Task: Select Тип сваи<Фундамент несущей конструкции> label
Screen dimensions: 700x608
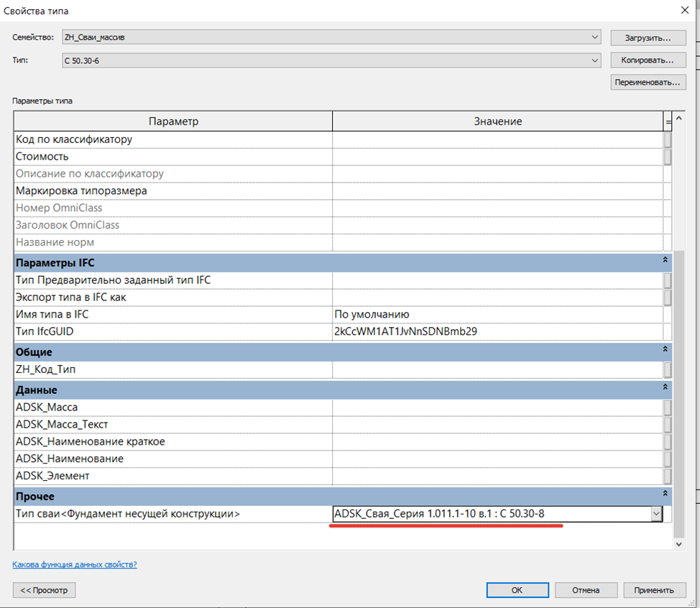Action: click(128, 514)
